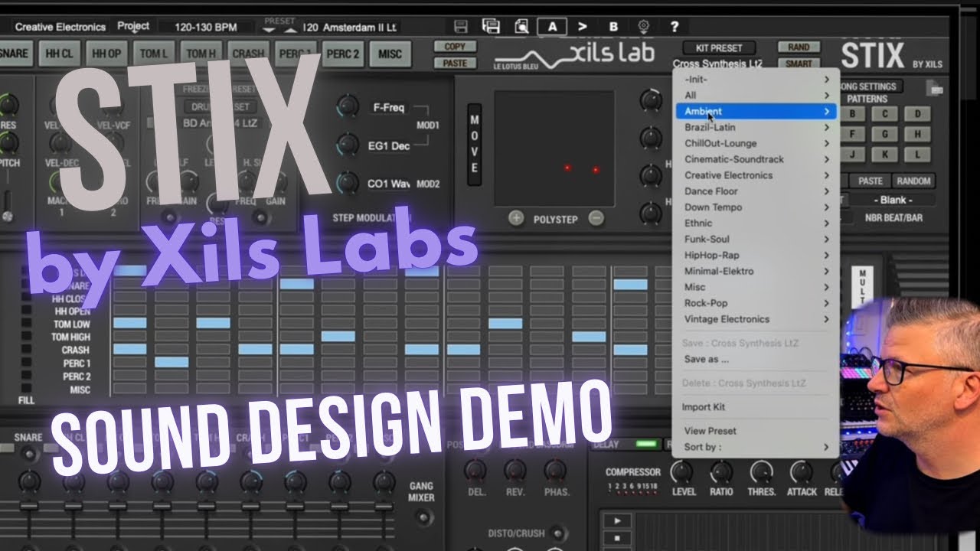Screen dimensions: 980x551
Task: Click the previous preset down arrow
Action: click(x=269, y=30)
